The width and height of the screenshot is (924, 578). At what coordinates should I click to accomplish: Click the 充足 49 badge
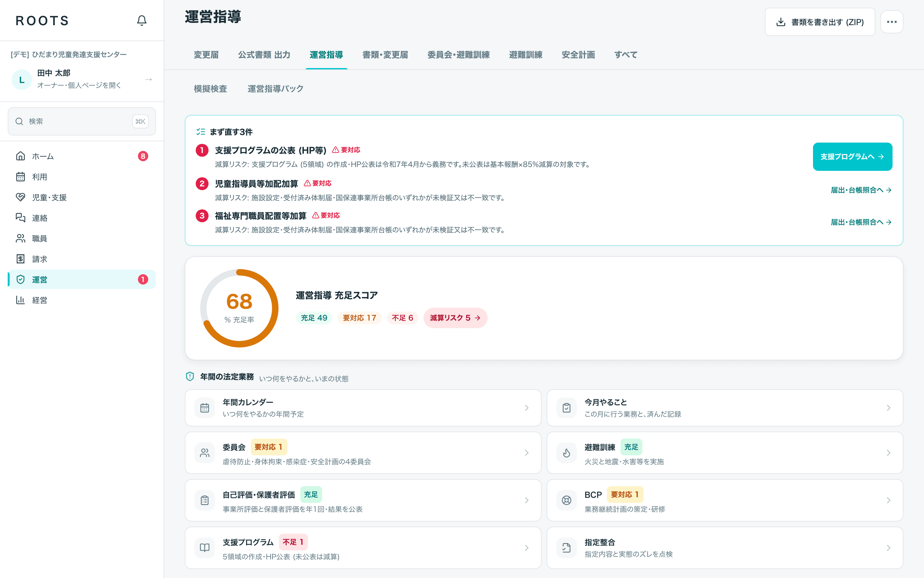314,318
